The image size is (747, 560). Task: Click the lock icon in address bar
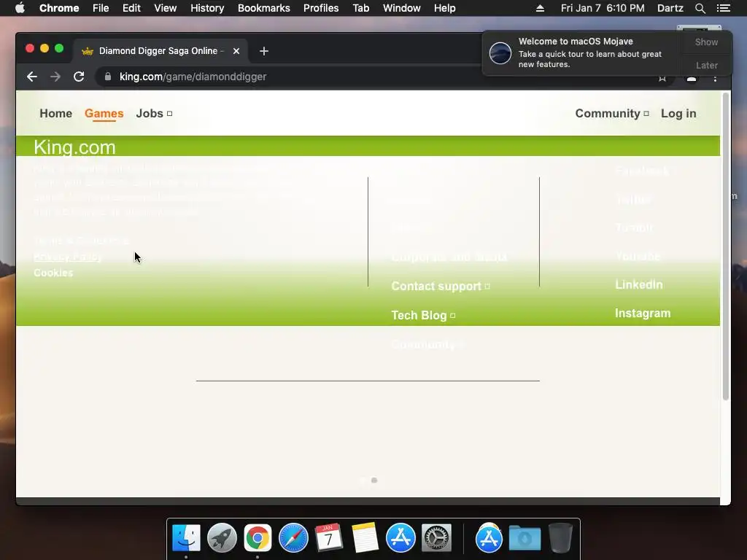click(x=108, y=77)
